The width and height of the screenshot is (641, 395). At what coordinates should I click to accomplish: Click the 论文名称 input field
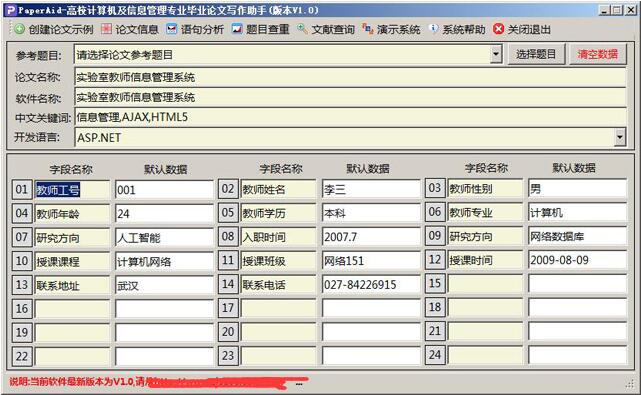350,77
